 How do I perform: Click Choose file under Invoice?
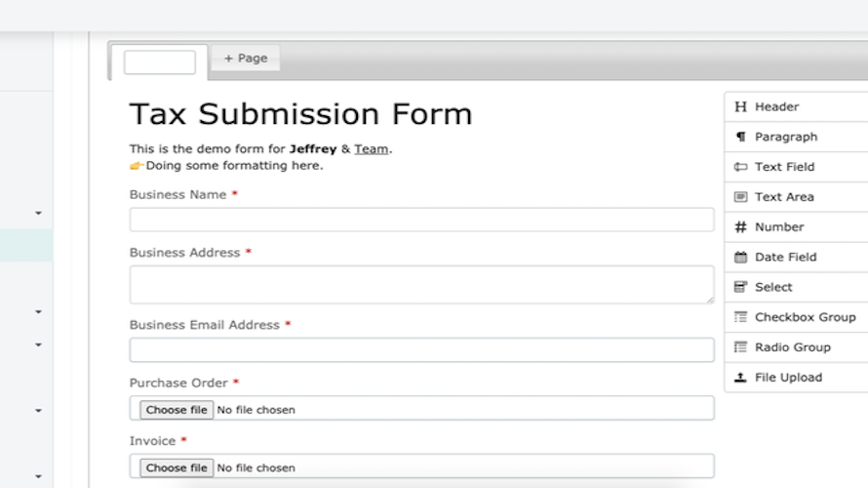click(x=177, y=468)
